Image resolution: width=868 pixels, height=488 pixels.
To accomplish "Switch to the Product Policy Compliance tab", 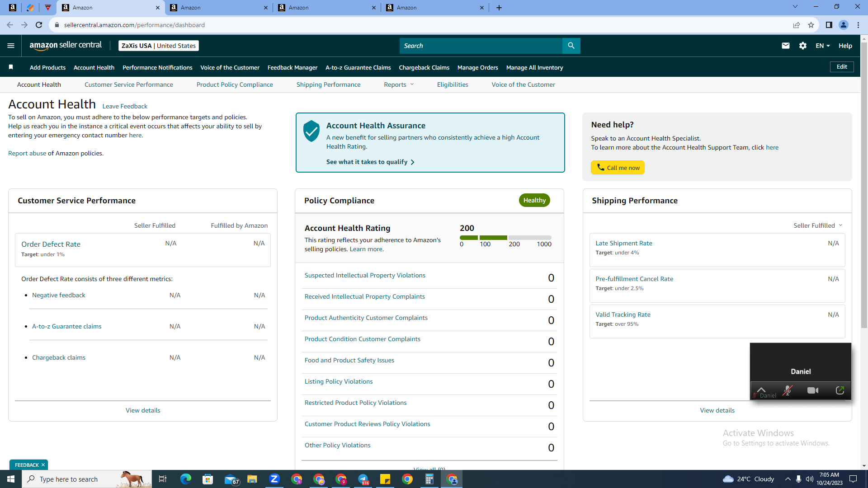I will click(x=235, y=84).
